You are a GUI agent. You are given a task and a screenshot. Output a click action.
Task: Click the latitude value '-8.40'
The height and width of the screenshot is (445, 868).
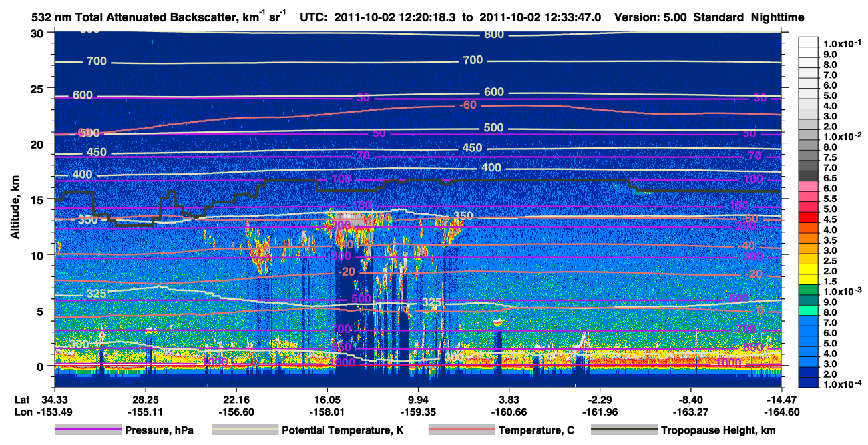click(691, 400)
